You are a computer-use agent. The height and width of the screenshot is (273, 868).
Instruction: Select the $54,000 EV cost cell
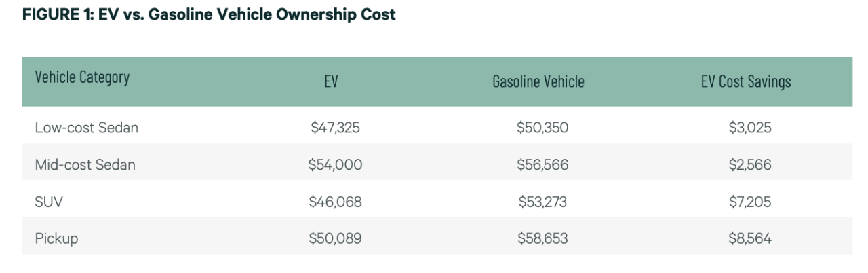click(x=335, y=164)
